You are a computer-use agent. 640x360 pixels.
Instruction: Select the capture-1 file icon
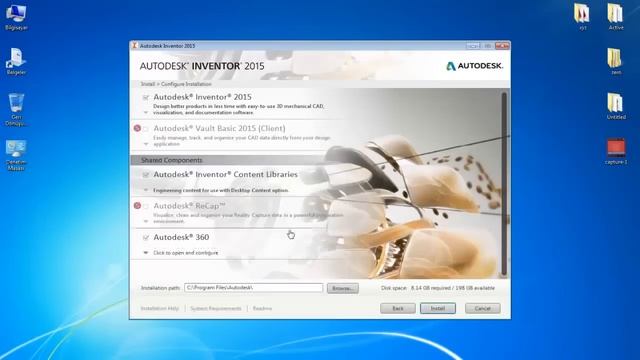pos(616,151)
